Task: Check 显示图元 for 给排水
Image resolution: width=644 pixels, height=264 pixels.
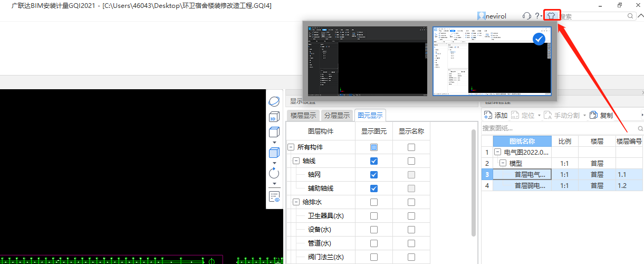Action: point(374,202)
